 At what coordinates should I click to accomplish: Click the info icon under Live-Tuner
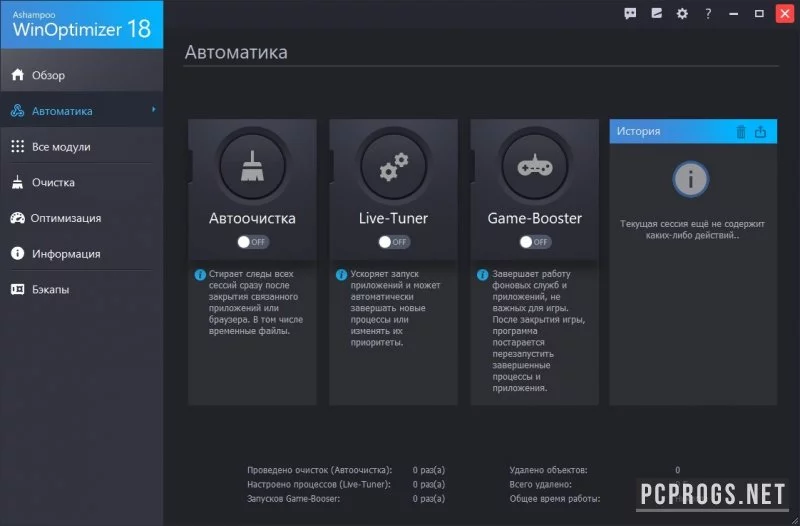pyautogui.click(x=341, y=275)
